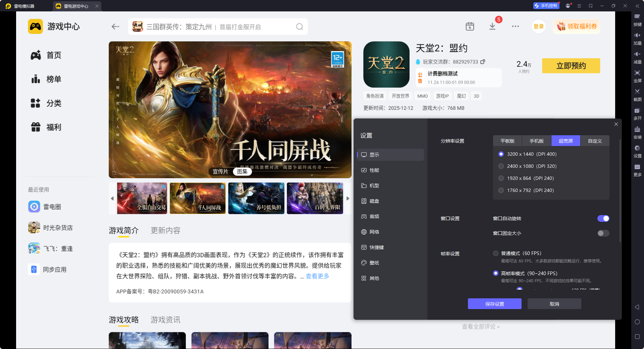The width and height of the screenshot is (644, 349).
Task: Toggle 窗口自动旋转 switch
Action: tap(603, 218)
